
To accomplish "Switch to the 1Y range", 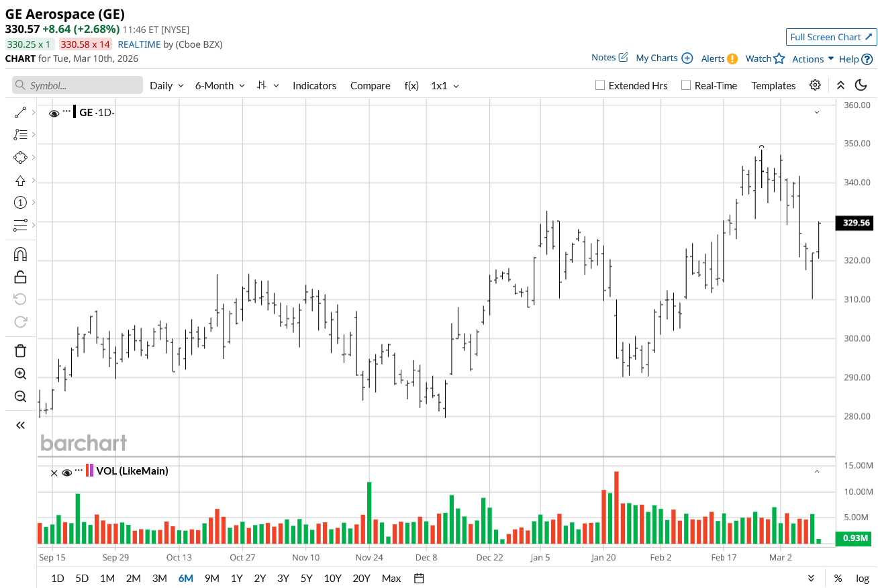I will click(236, 579).
